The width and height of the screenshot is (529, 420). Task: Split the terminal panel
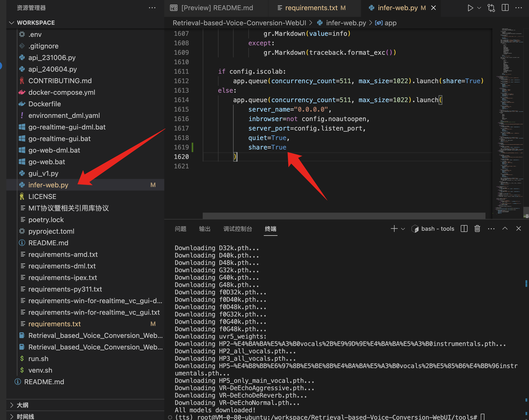[x=464, y=229]
